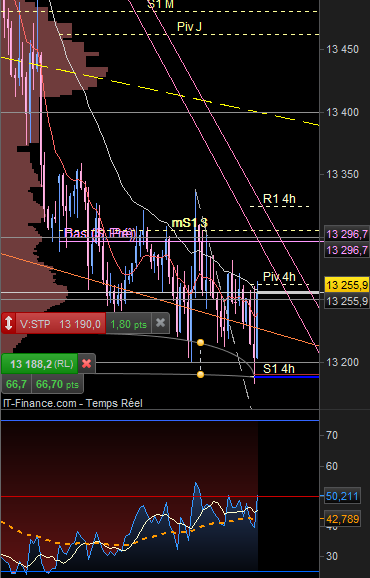Click the red up-down arrow on the stop order
370x578 pixels.
(8, 323)
